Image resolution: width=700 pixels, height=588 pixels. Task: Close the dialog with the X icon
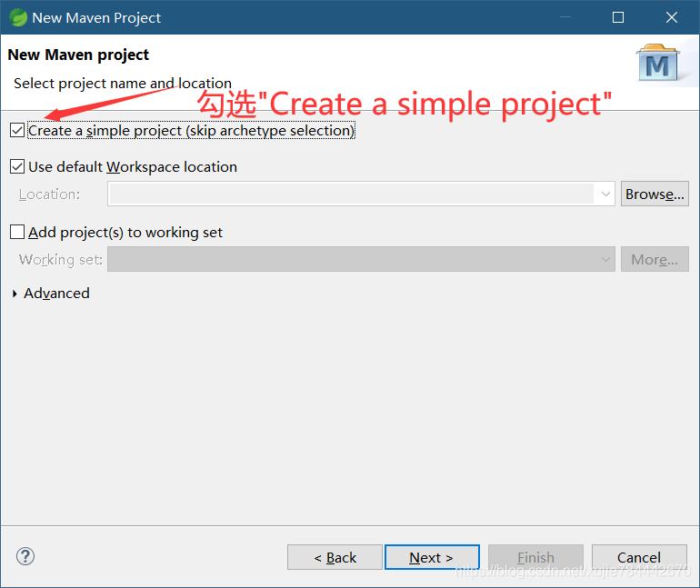(672, 17)
